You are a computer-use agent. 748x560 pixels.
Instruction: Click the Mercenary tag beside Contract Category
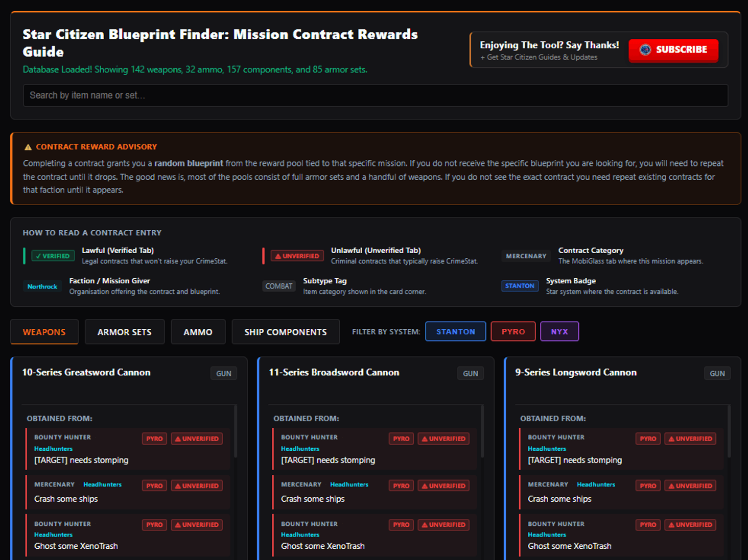[526, 256]
